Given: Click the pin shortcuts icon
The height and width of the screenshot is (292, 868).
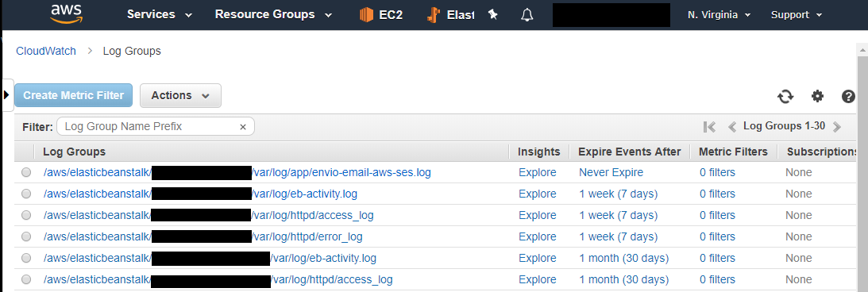Looking at the screenshot, I should [x=492, y=15].
